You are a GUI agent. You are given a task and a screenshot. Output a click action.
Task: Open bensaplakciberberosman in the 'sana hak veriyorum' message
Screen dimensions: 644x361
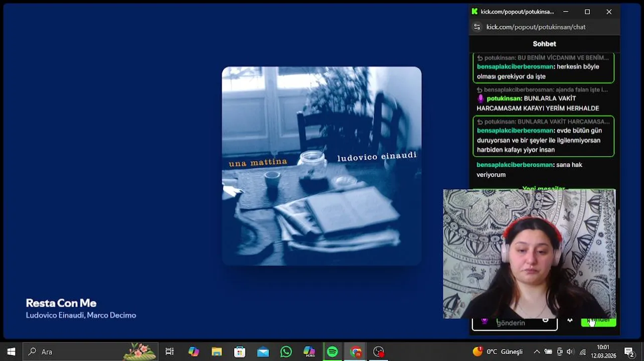pyautogui.click(x=515, y=164)
